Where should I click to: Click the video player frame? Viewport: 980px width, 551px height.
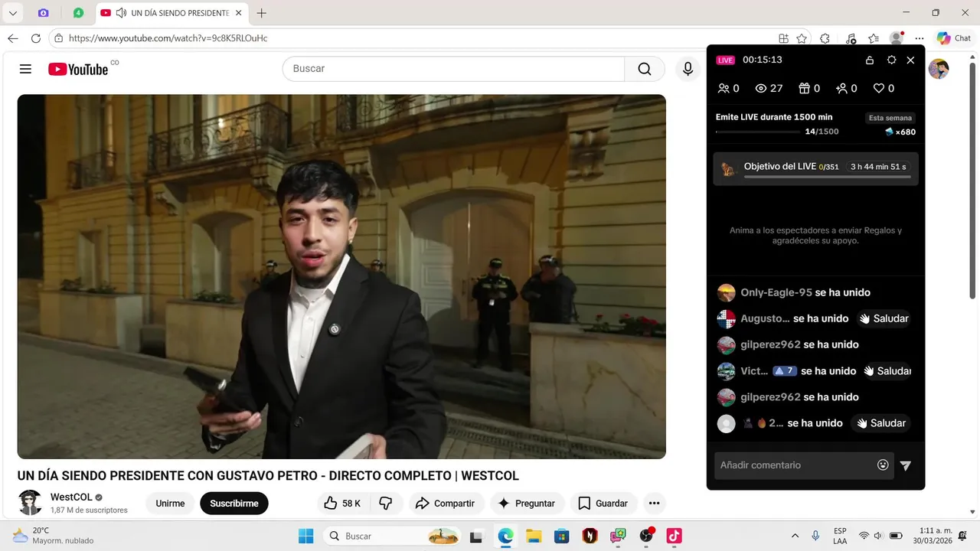click(341, 276)
